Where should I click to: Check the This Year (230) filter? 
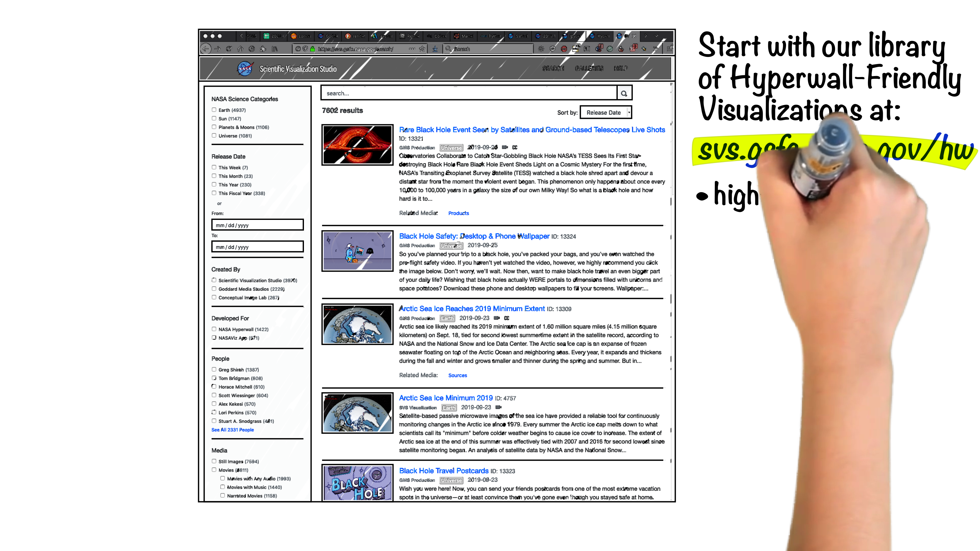pos(214,184)
